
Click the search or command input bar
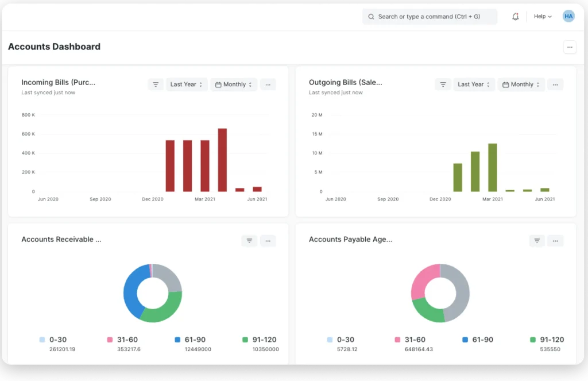[430, 17]
